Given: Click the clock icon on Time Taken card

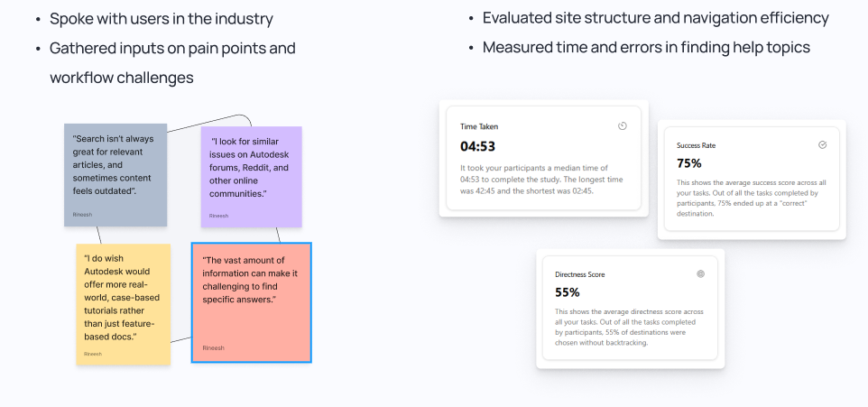Looking at the screenshot, I should tap(623, 126).
